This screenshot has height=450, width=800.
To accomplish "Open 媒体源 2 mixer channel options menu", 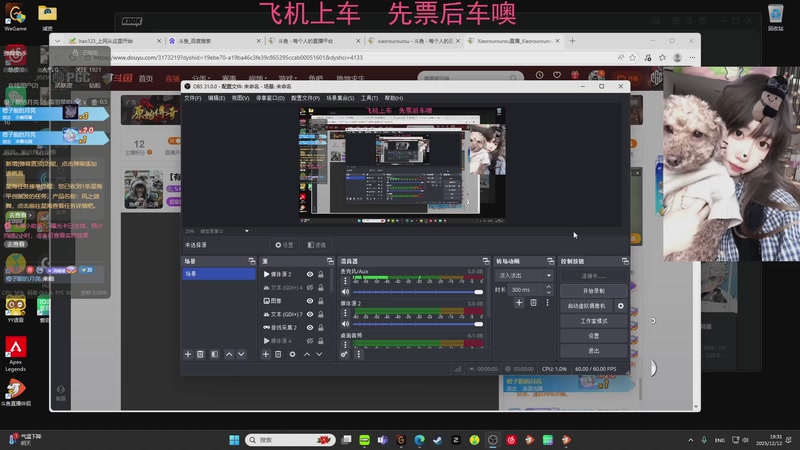I will [x=345, y=313].
